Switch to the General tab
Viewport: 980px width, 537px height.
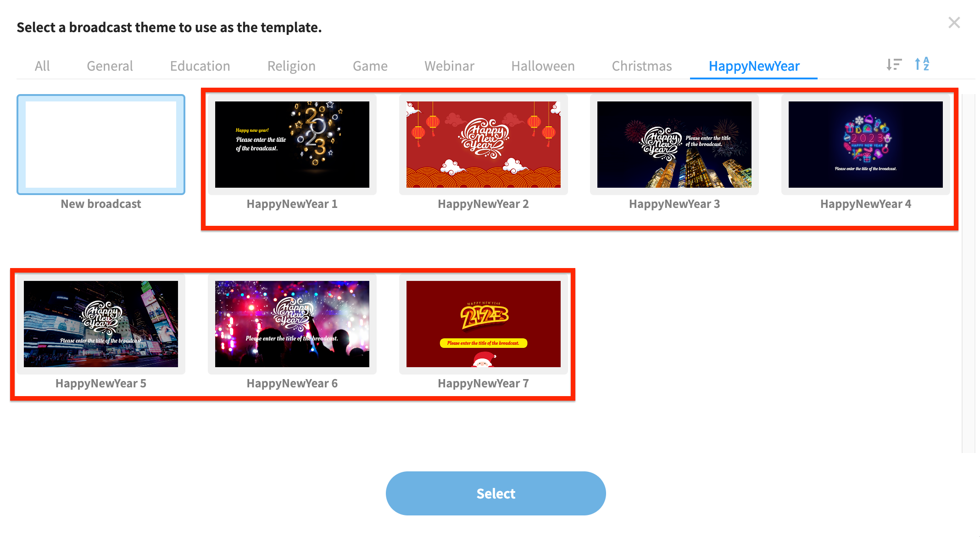coord(110,66)
